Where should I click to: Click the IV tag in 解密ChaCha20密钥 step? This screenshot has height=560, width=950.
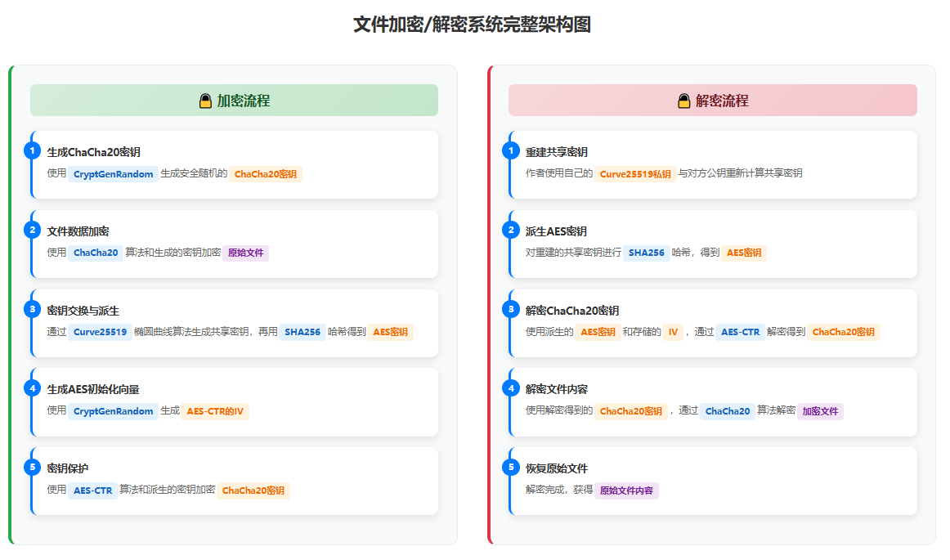[673, 332]
